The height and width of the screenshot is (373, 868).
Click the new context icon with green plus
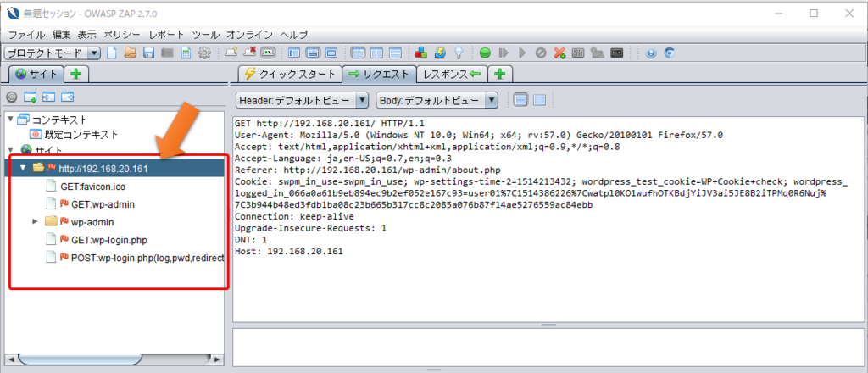[x=30, y=97]
